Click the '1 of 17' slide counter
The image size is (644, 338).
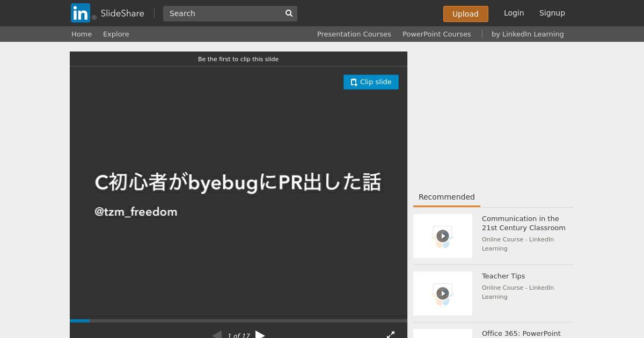[238, 335]
